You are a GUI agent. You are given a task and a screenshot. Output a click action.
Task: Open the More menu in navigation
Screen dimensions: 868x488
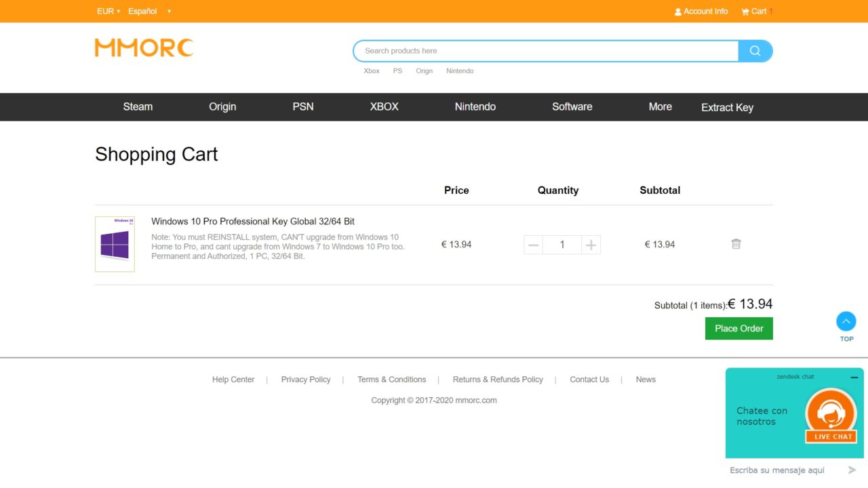660,107
